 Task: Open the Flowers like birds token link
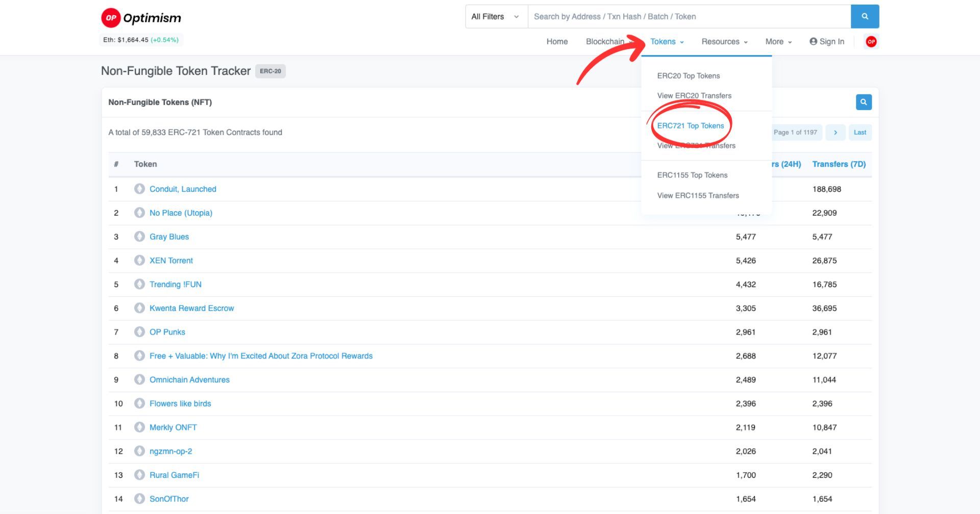pos(180,404)
